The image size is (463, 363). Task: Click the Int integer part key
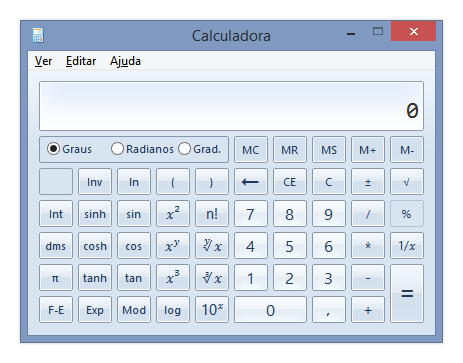point(56,214)
